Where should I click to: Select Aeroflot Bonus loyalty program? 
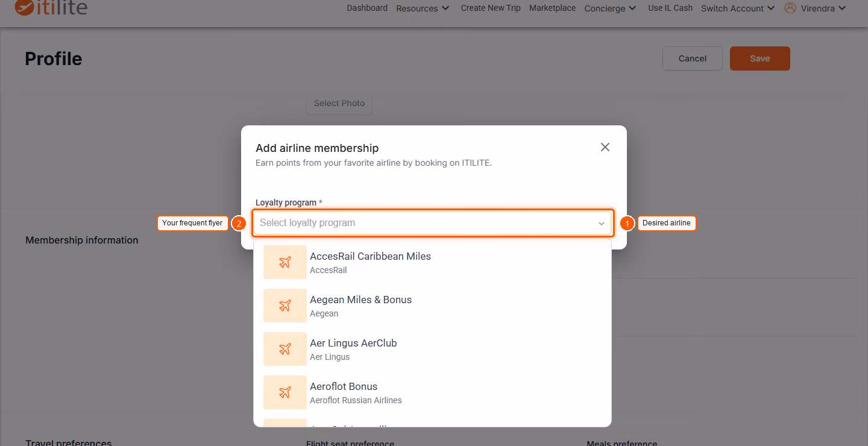click(x=433, y=392)
